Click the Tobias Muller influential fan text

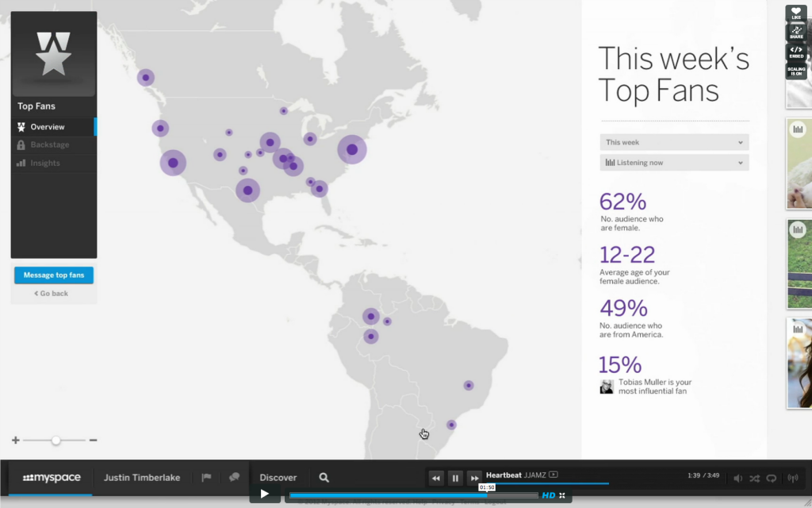click(655, 387)
